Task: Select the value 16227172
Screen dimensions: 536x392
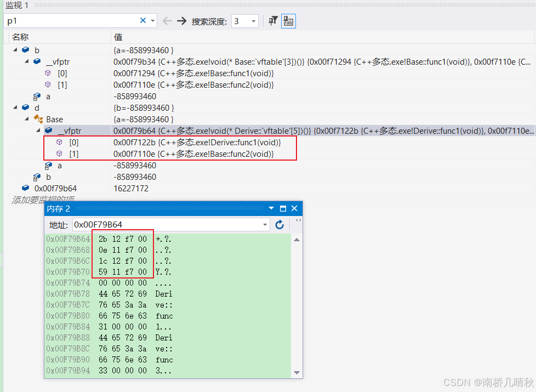Action: click(x=131, y=189)
